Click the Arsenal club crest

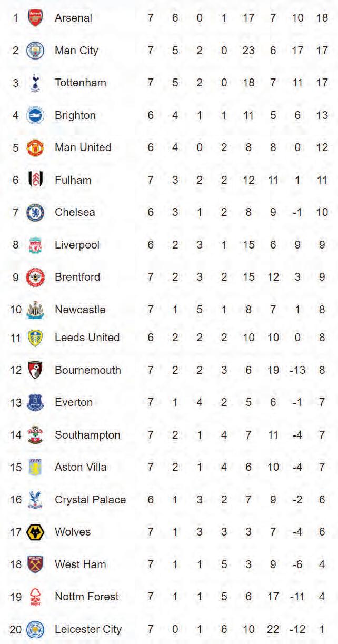35,18
